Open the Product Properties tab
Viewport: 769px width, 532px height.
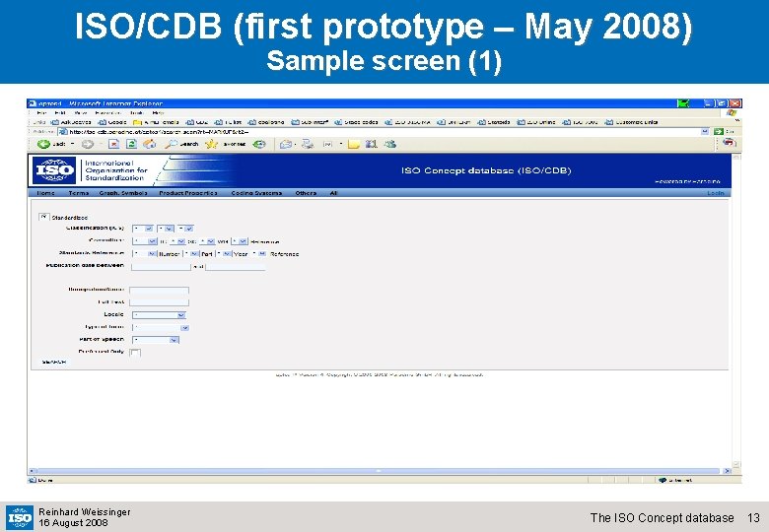point(188,193)
